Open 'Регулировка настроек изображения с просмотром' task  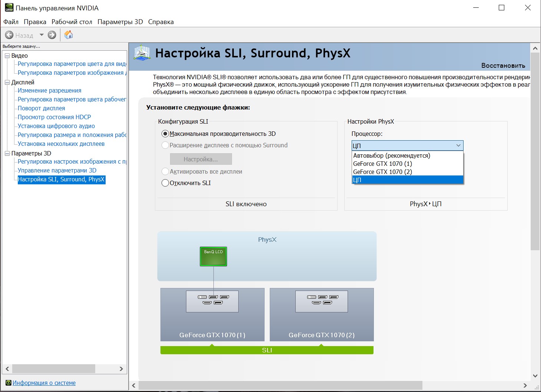point(72,161)
